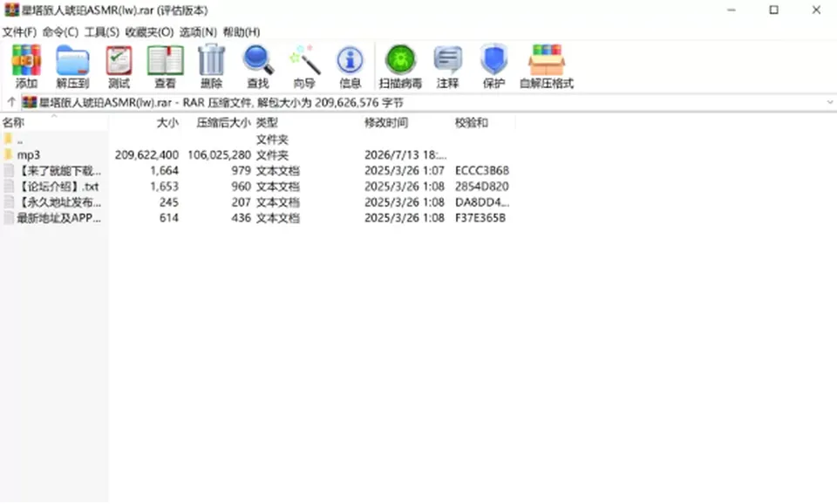Expand the address bar dropdown arrow

(829, 103)
